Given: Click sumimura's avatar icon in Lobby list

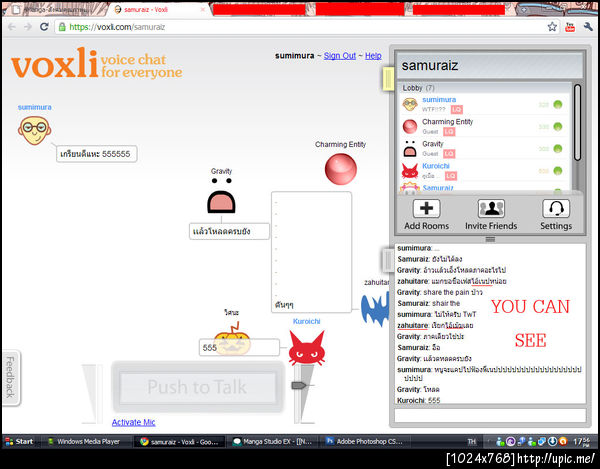Looking at the screenshot, I should click(x=410, y=104).
